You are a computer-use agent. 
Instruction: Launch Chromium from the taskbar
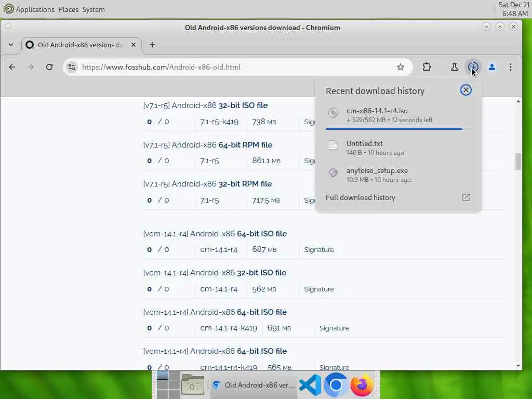point(336,385)
